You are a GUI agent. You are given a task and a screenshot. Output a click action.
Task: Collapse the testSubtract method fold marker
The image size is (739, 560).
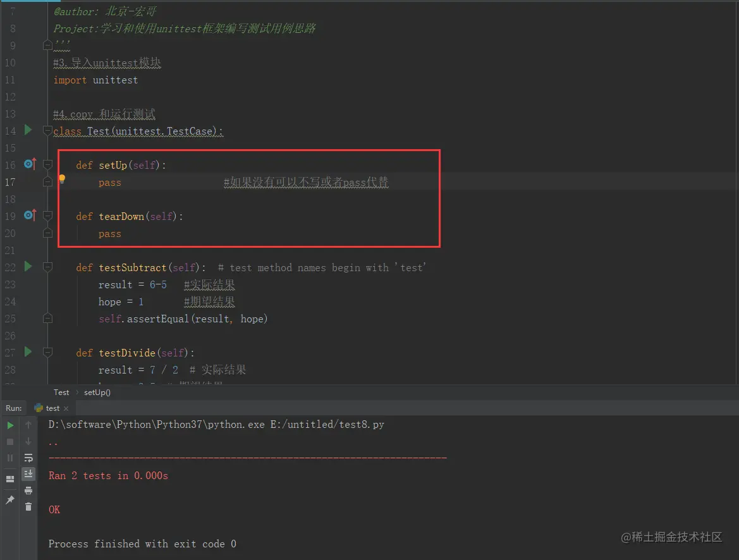(47, 267)
